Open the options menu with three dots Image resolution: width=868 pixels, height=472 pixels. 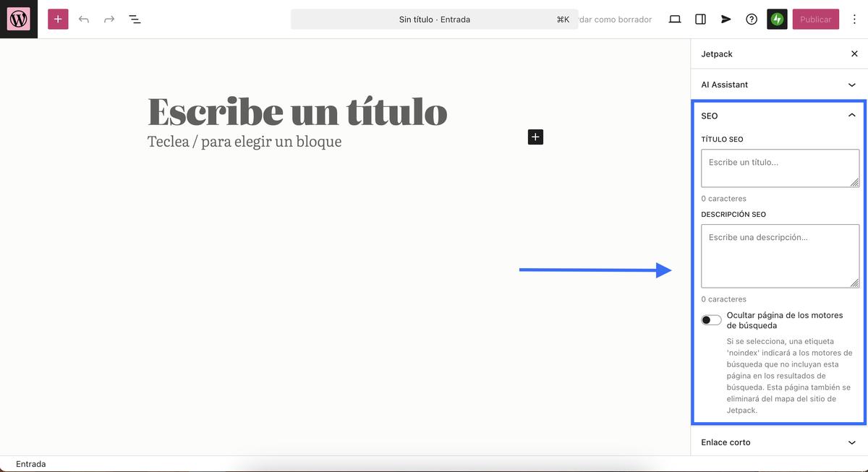854,19
